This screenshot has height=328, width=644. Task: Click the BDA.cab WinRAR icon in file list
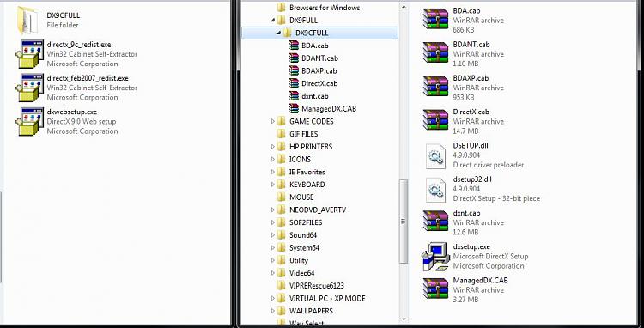435,19
